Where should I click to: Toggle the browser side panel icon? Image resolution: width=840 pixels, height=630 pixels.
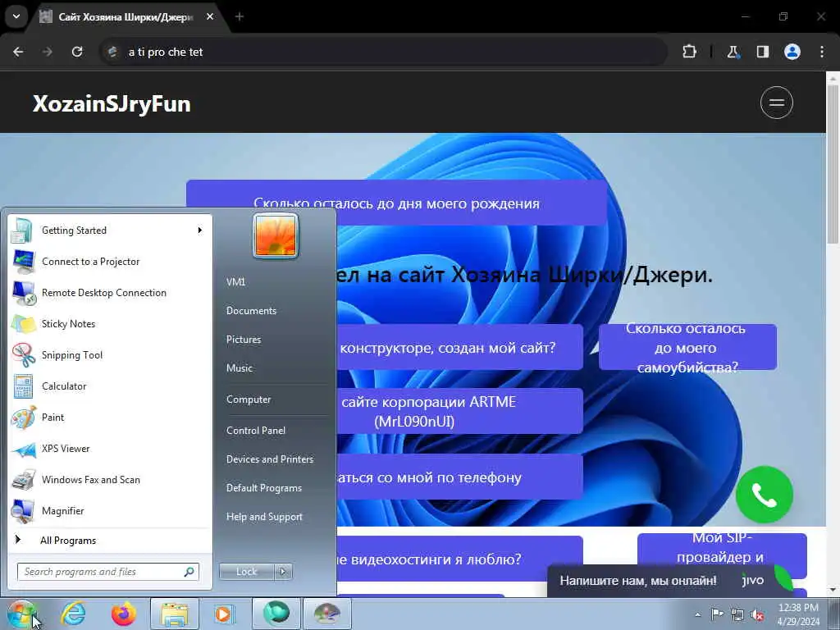pos(762,52)
